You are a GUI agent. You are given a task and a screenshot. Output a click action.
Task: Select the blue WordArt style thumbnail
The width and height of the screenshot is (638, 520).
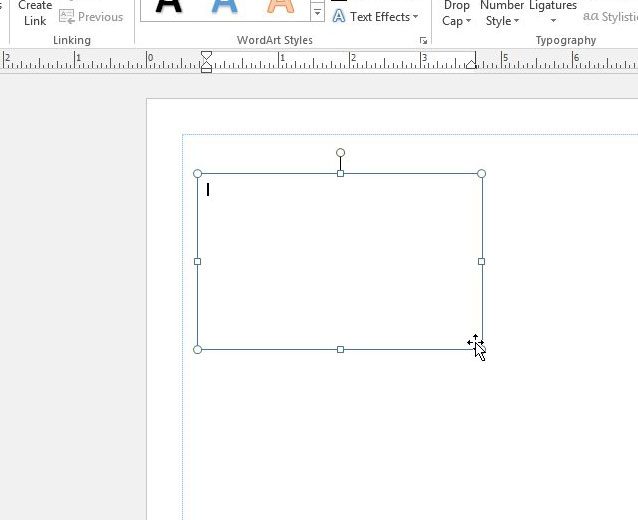225,8
